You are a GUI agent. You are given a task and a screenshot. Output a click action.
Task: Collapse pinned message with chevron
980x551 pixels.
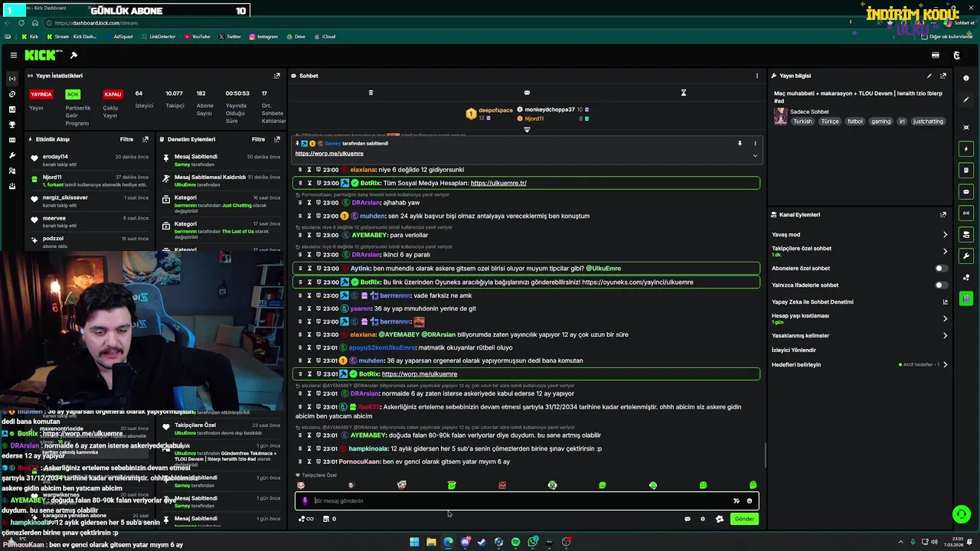tap(755, 155)
